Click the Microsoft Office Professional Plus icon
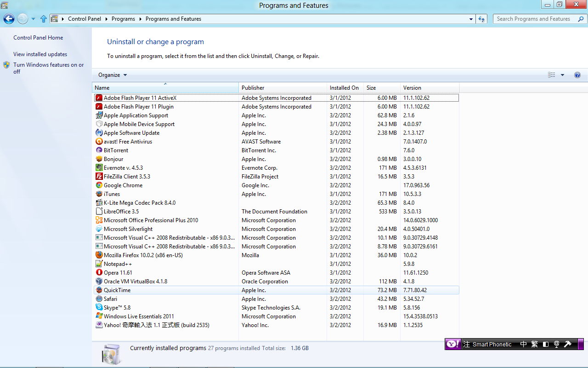Viewport: 588px width, 368px height. (99, 220)
